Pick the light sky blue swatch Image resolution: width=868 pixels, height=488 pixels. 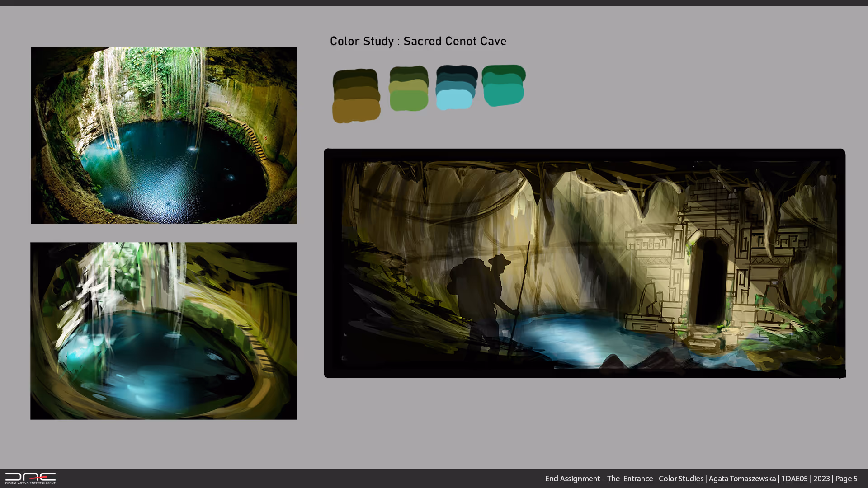(454, 100)
